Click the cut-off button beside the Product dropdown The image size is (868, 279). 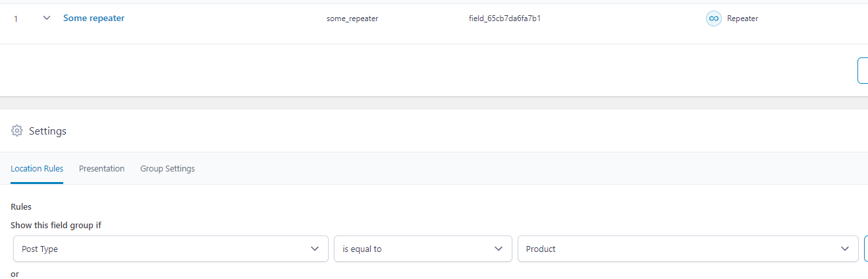point(866,249)
